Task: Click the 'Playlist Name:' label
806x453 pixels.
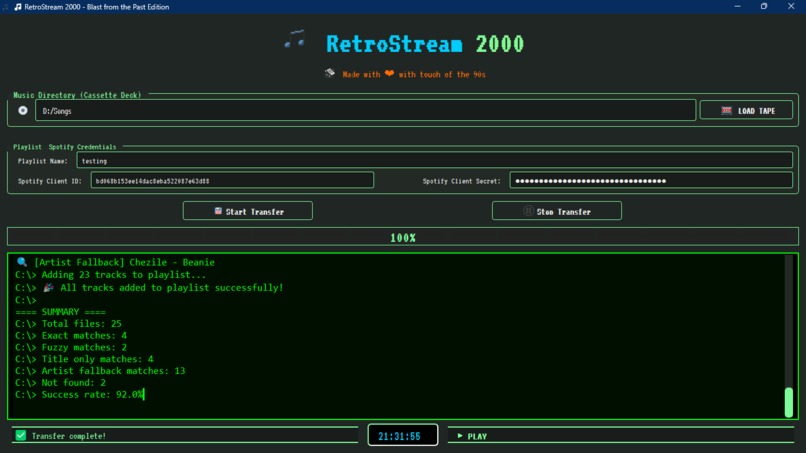Action: (42, 161)
